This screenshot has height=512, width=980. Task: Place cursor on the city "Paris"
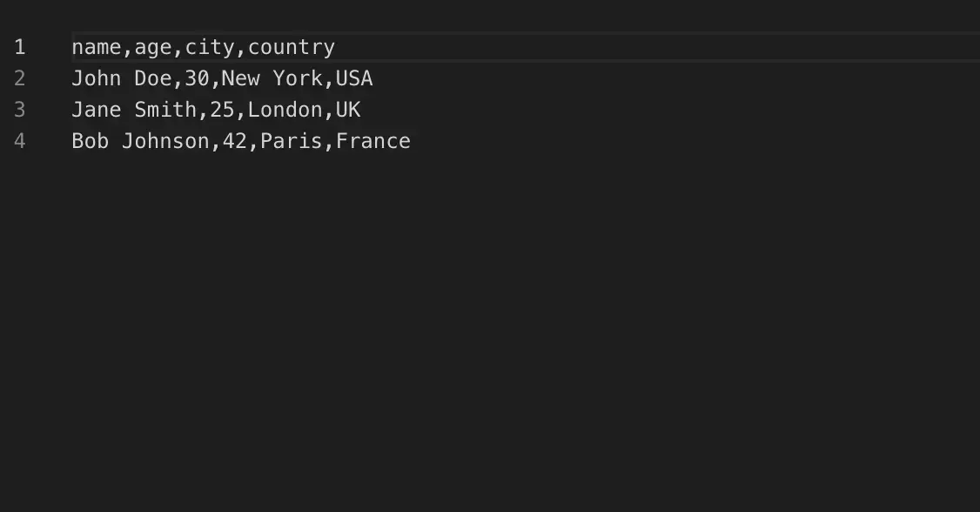tap(292, 141)
